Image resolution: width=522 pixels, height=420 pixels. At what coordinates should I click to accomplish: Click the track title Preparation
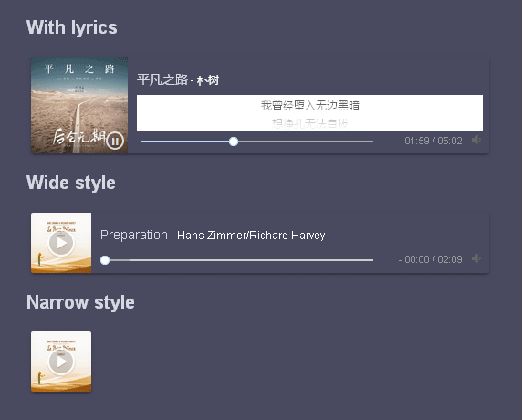coord(134,236)
